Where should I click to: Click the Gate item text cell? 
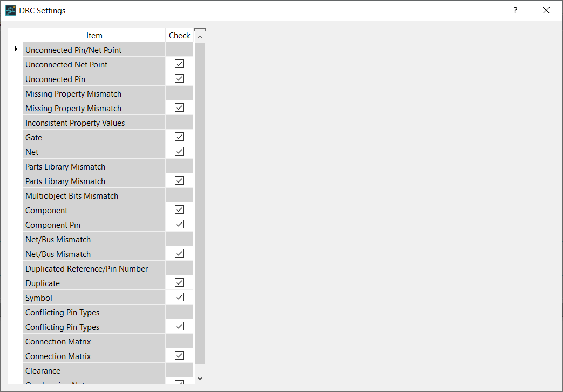tap(94, 137)
